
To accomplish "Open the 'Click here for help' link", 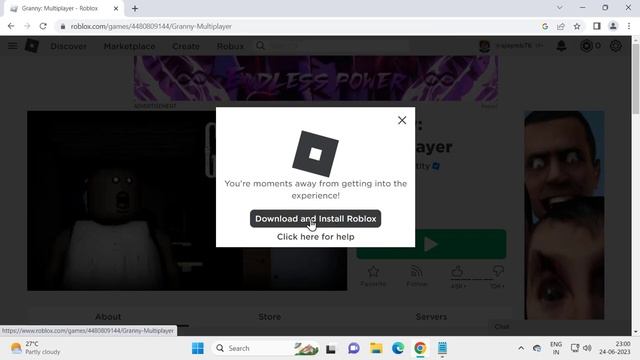I will tap(316, 237).
